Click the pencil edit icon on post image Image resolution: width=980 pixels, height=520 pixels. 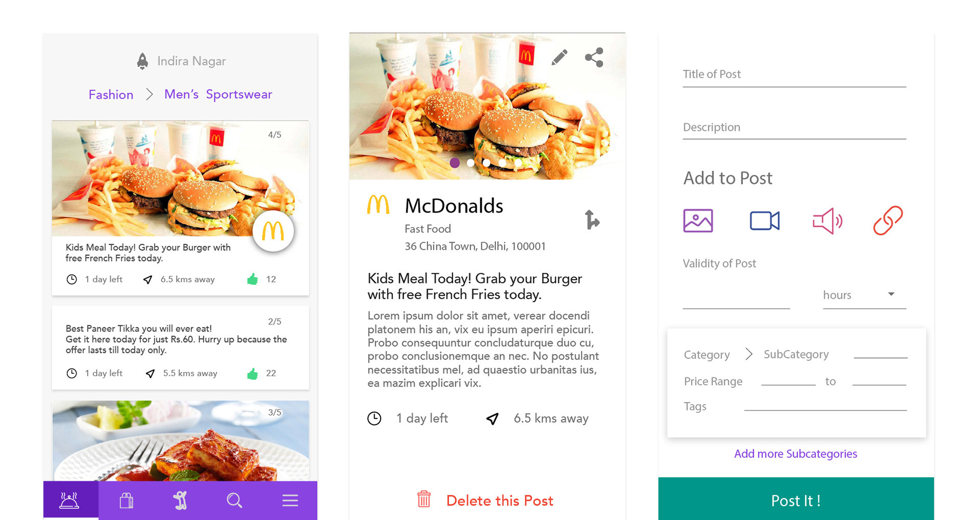(x=559, y=57)
